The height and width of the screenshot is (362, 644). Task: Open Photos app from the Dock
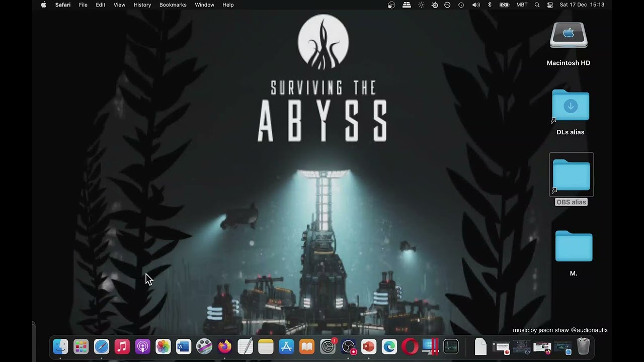163,346
